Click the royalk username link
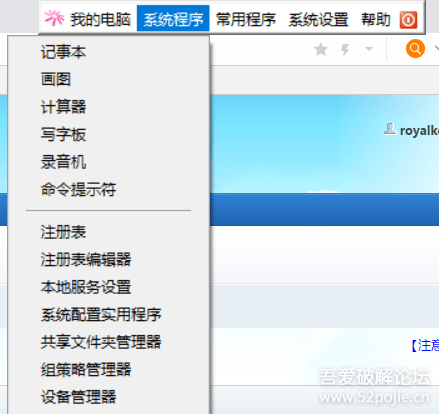Image resolution: width=439 pixels, height=414 pixels. click(419, 131)
